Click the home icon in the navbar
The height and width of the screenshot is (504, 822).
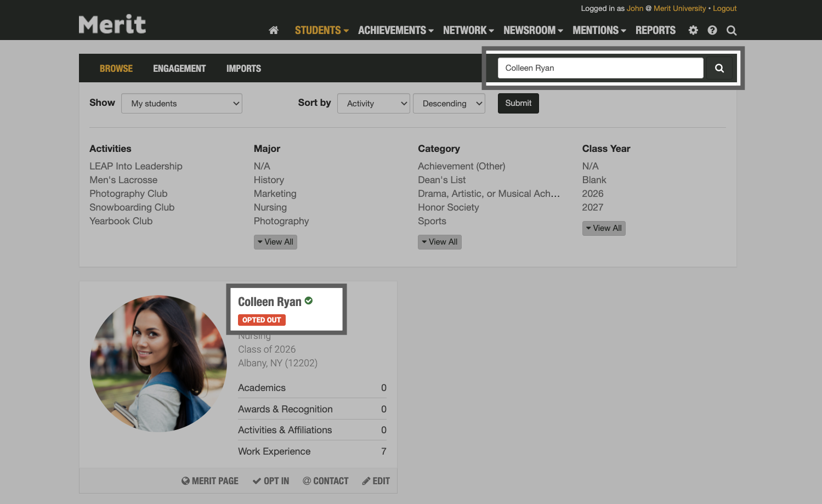pyautogui.click(x=274, y=30)
